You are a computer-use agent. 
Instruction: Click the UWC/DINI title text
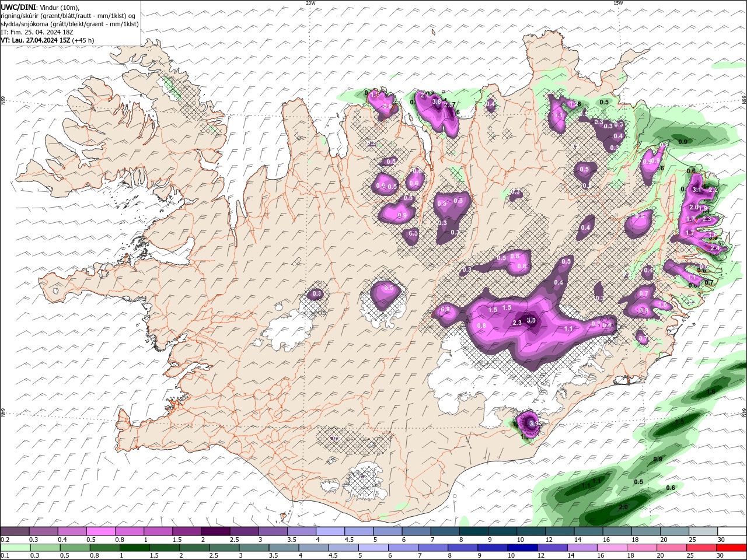pos(18,6)
